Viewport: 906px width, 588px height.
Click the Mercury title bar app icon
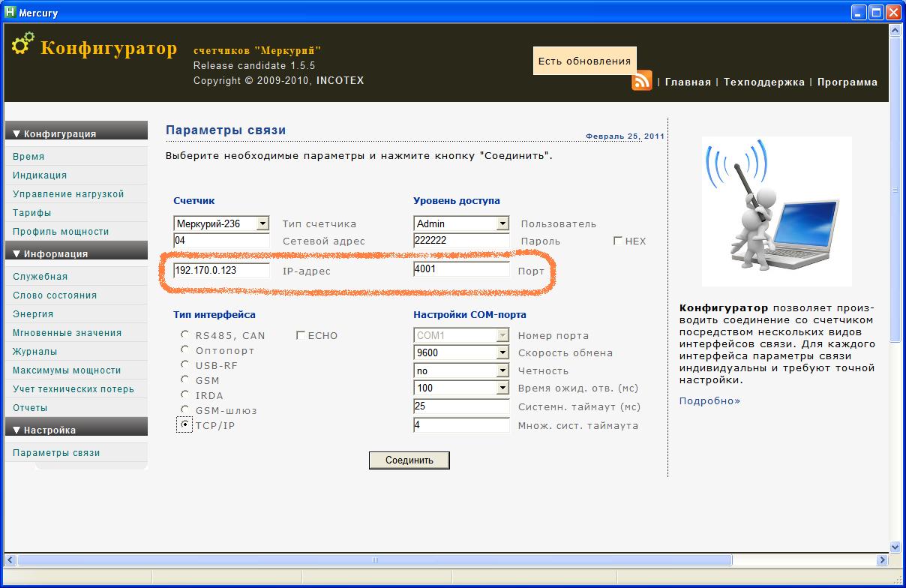coord(10,13)
